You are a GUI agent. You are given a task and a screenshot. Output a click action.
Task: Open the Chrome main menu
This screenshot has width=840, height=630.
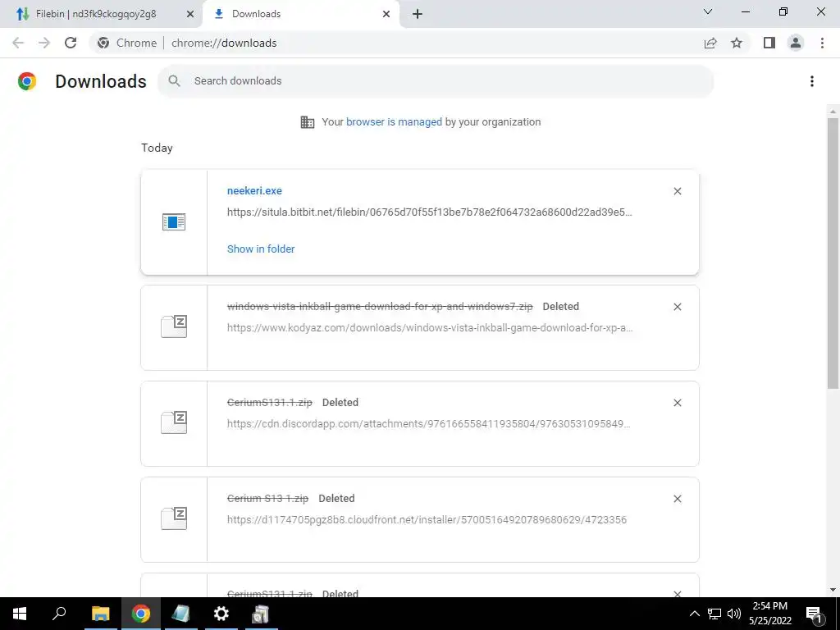pos(822,43)
